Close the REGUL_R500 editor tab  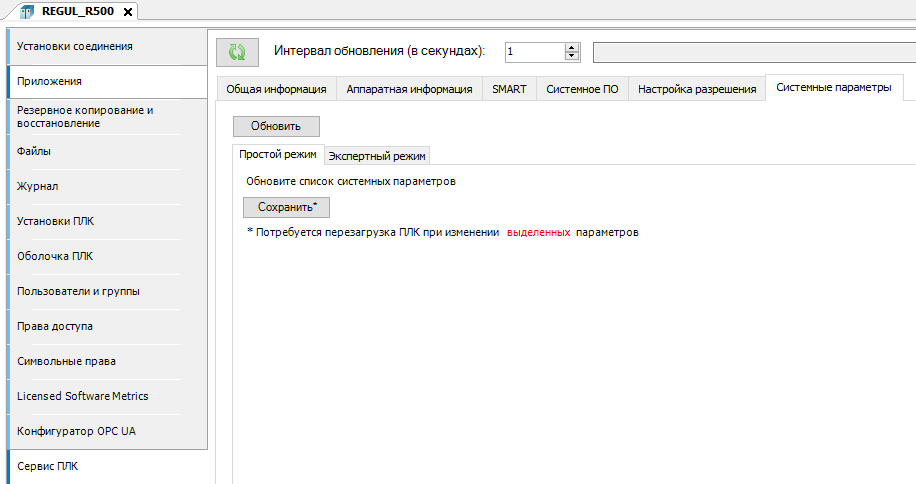129,11
